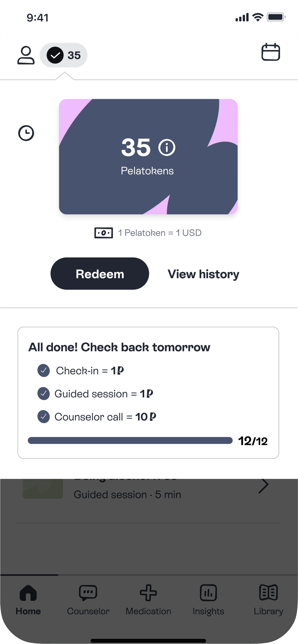Click the 12/12 progress bar
The height and width of the screenshot is (644, 298).
point(130,440)
